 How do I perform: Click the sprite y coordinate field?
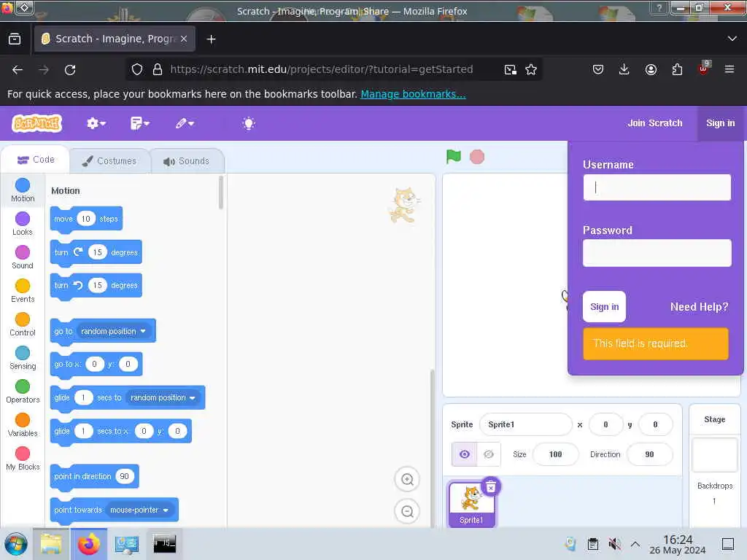655,424
